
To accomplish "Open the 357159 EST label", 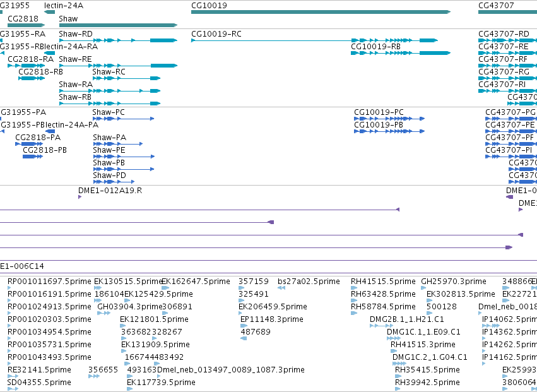I will 254,282.
